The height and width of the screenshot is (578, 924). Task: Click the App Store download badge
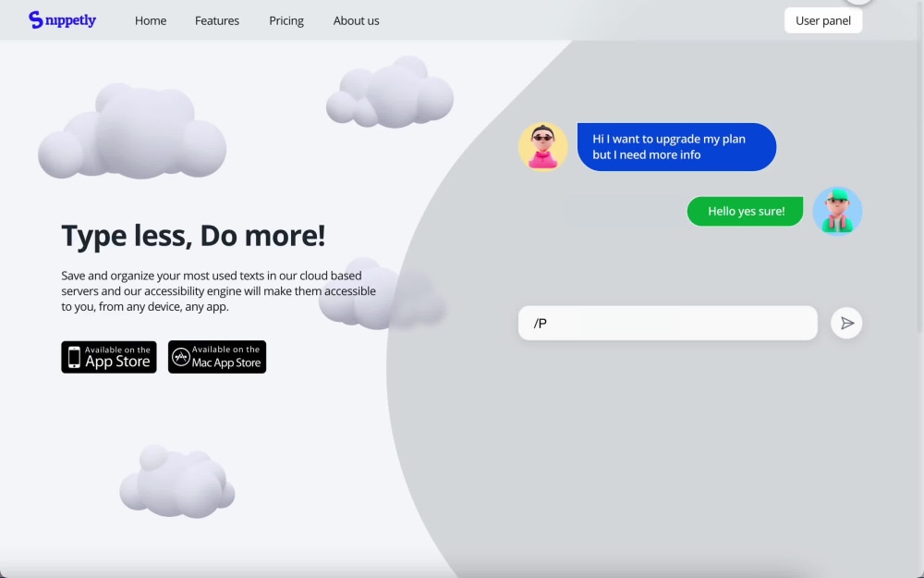click(109, 357)
